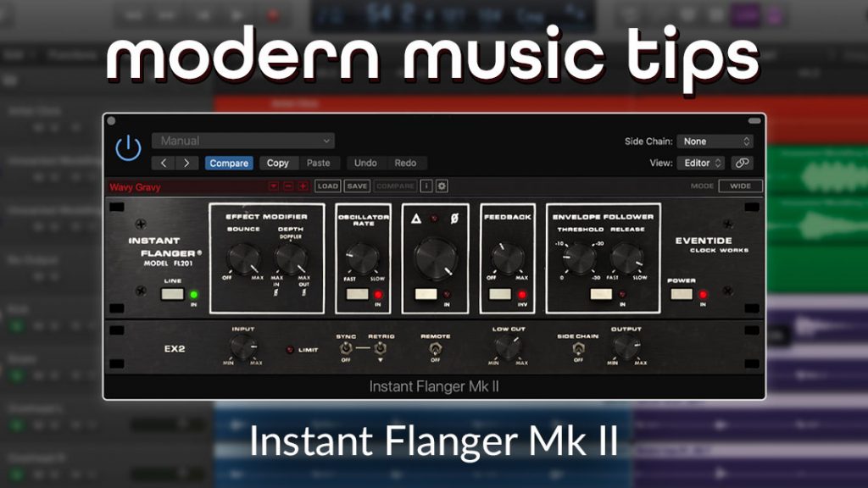Image resolution: width=868 pixels, height=488 pixels.
Task: Open the View Editor dropdown
Action: coord(700,164)
